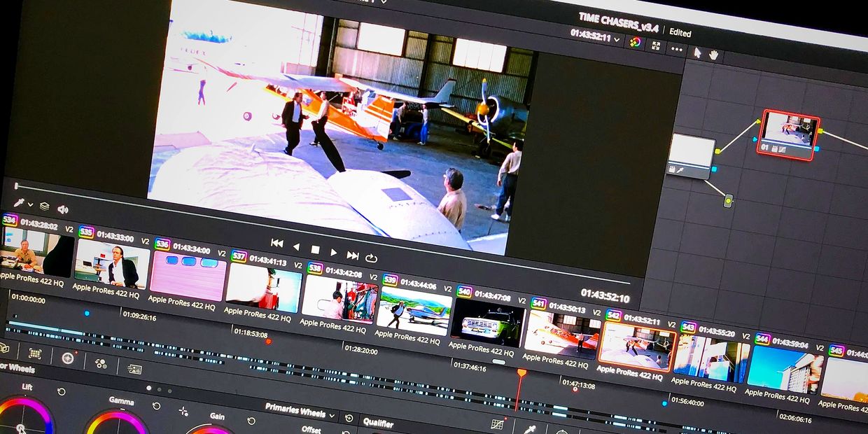The image size is (868, 434).
Task: Open the Qualifier eyedropper palette icon
Action: 530,428
